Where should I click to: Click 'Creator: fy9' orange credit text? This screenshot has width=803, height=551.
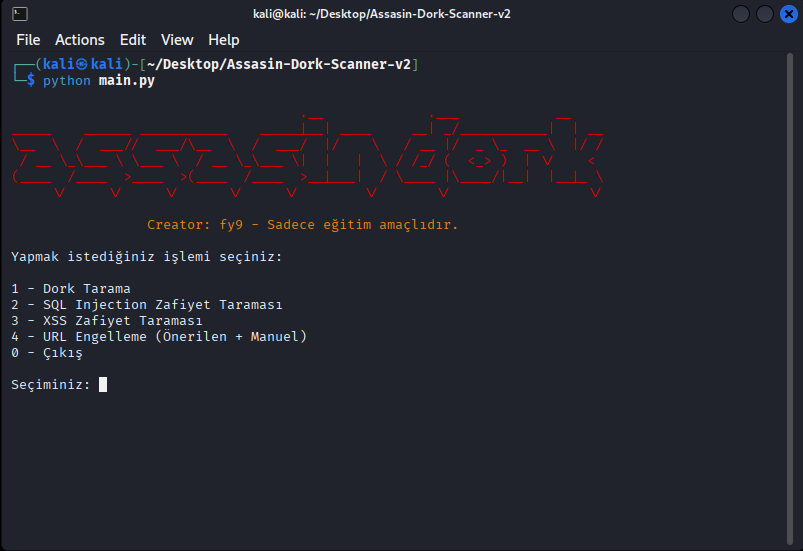195,225
